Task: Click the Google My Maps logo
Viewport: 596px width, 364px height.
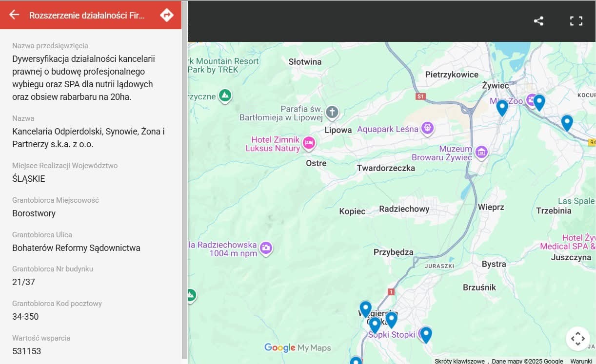Action: pyautogui.click(x=298, y=347)
